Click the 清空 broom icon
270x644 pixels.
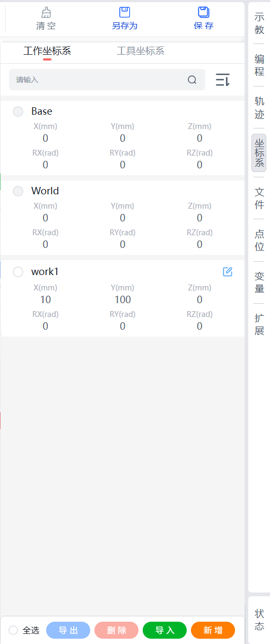(46, 12)
